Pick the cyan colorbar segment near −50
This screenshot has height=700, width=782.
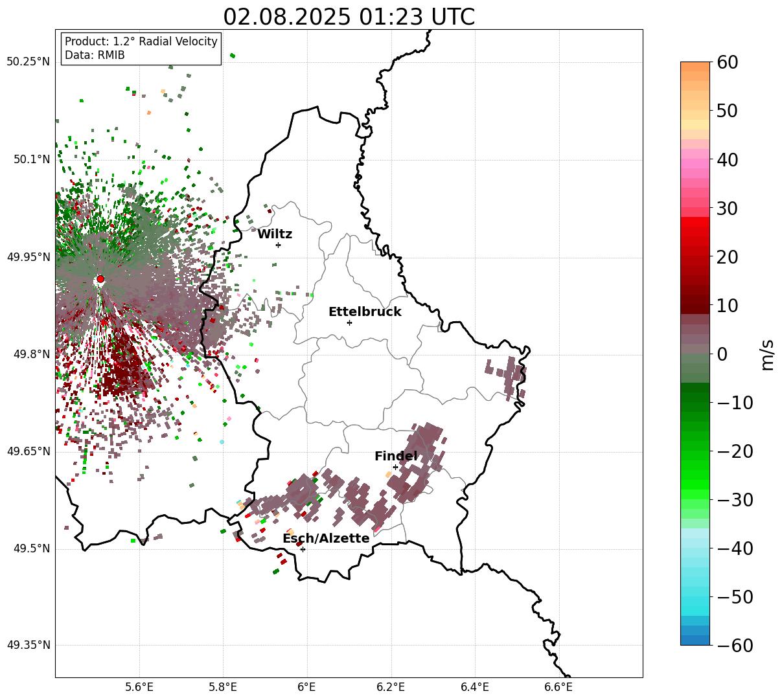695,597
